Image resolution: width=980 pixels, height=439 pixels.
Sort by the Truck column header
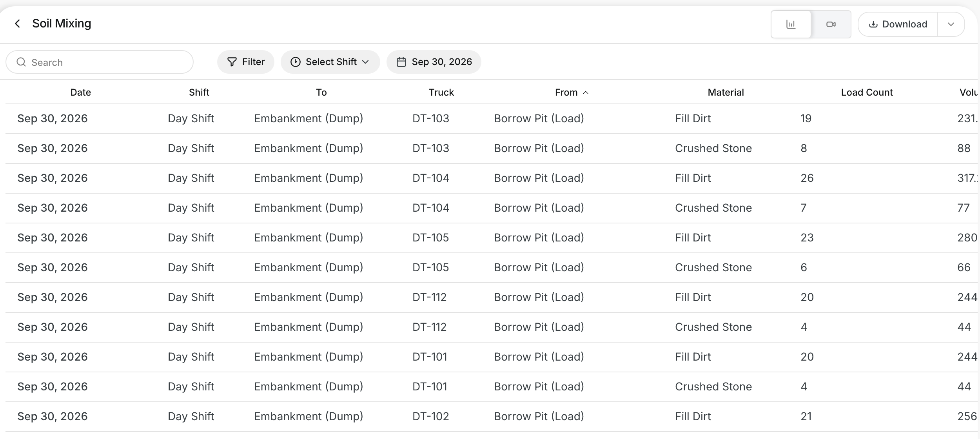[x=441, y=93]
